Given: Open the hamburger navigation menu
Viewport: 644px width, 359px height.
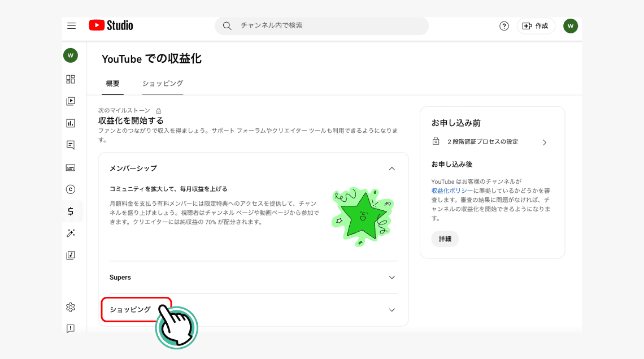Looking at the screenshot, I should coord(71,26).
